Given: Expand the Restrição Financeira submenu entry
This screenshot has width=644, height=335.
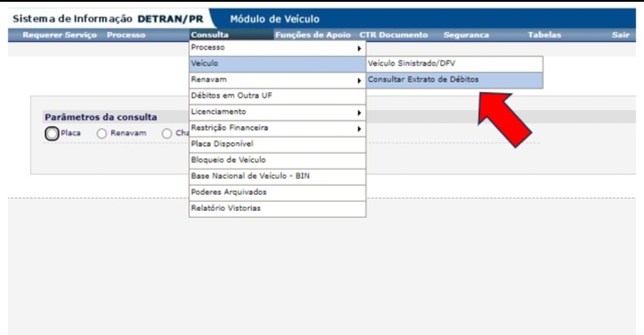Looking at the screenshot, I should click(x=277, y=128).
